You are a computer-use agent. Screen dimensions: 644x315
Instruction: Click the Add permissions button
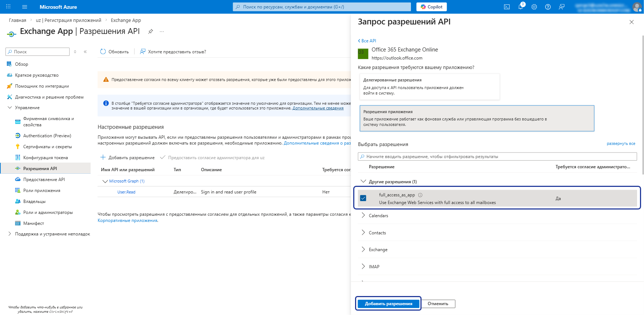click(x=388, y=304)
